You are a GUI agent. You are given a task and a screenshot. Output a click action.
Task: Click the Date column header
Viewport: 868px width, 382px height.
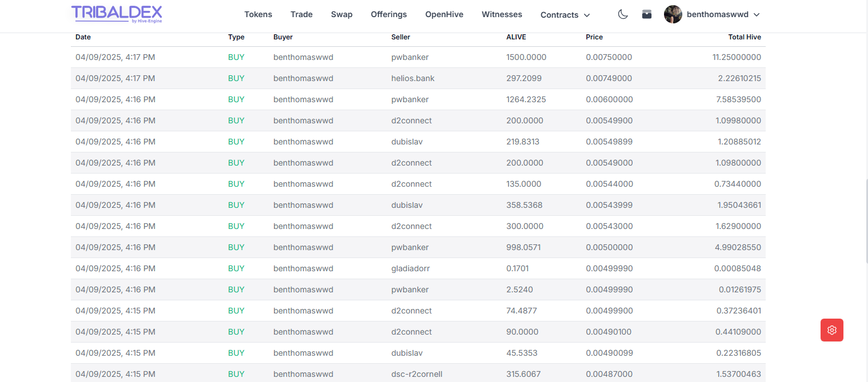pos(83,37)
